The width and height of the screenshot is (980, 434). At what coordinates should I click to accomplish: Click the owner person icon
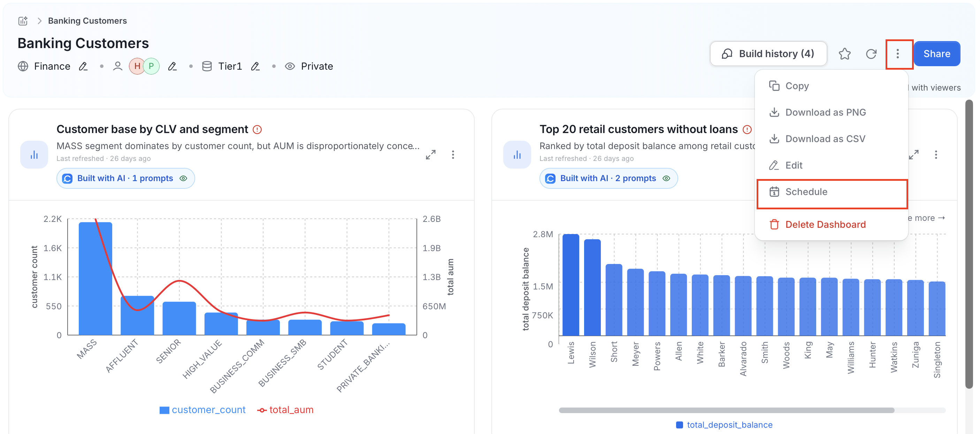117,66
